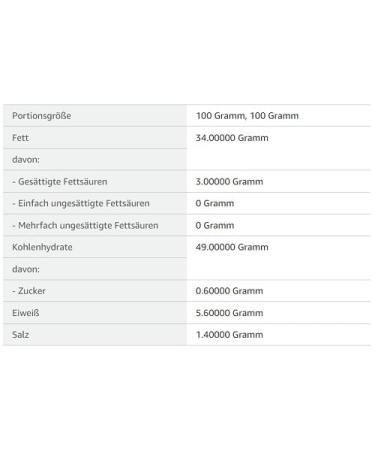
Task: Click the Eiweiß row label
Action: pos(26,313)
